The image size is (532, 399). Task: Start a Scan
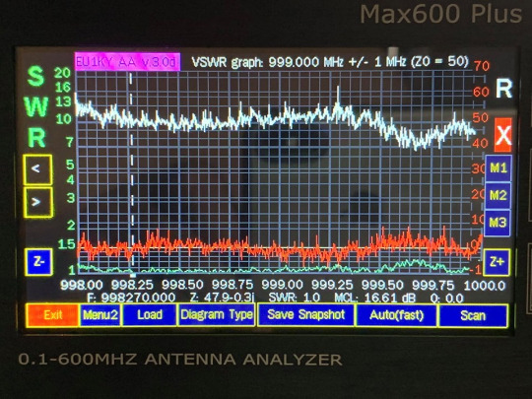coord(473,316)
